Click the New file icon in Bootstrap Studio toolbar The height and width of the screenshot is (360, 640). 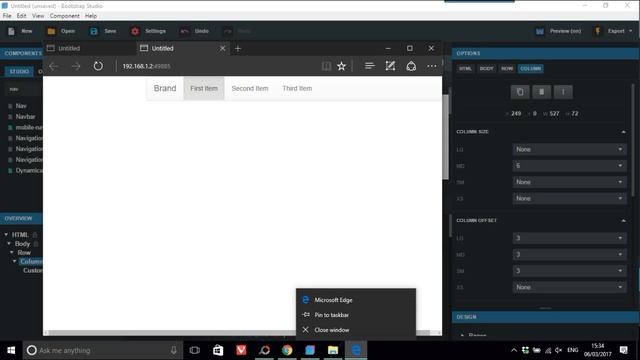(x=11, y=31)
